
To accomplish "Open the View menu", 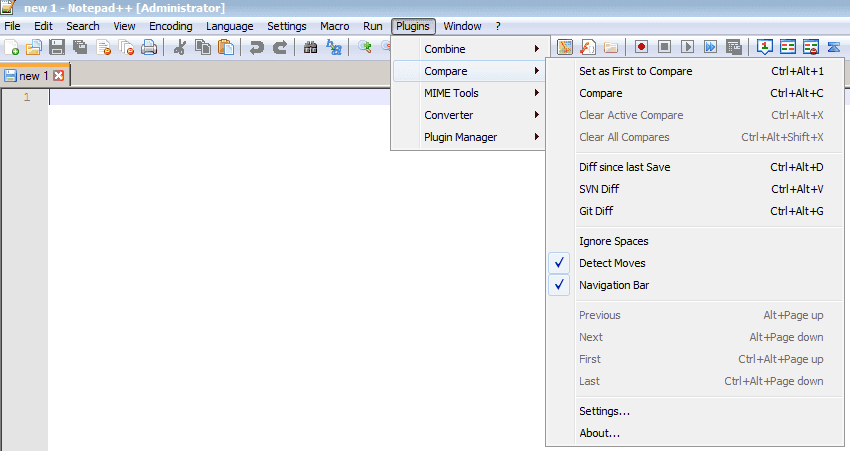I will [124, 26].
